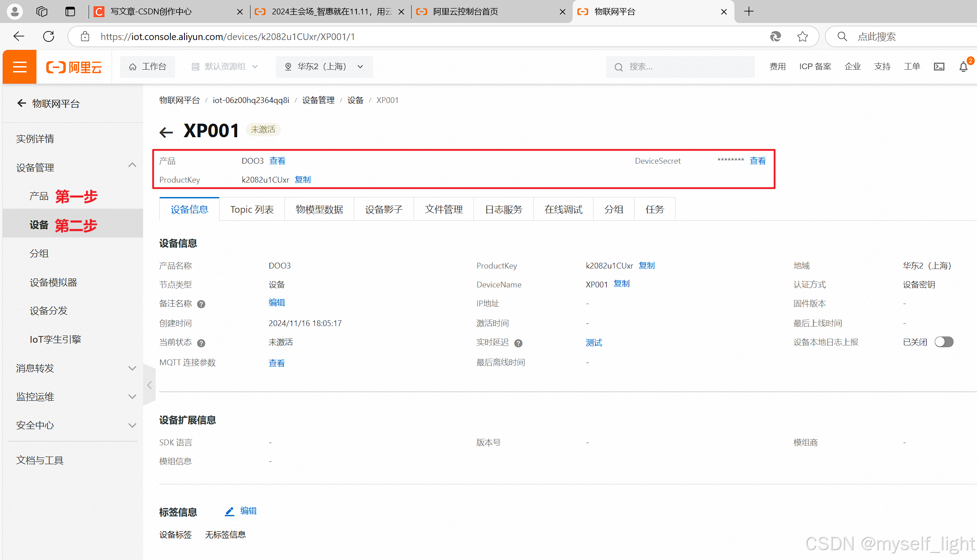Screen dimensions: 977x560
Task: Toggle 设备本地日志上报 switch
Action: pos(944,342)
